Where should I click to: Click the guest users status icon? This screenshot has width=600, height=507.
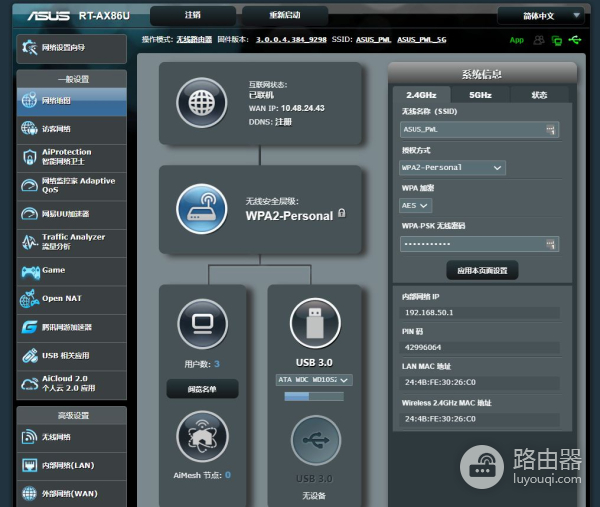click(x=539, y=40)
